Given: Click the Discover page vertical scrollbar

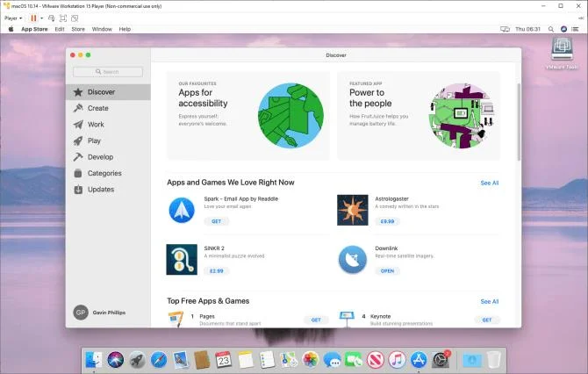Looking at the screenshot, I should (x=519, y=122).
